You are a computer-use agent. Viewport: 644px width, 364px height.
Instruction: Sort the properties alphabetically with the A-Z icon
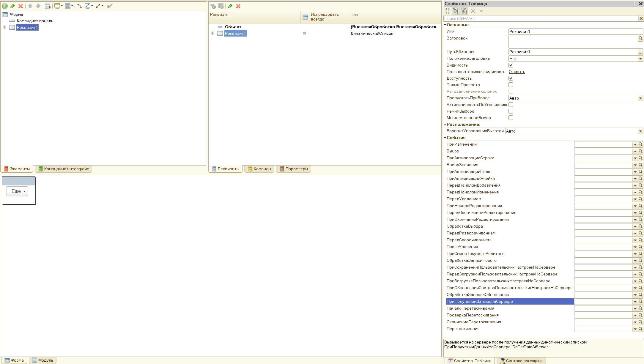point(448,11)
